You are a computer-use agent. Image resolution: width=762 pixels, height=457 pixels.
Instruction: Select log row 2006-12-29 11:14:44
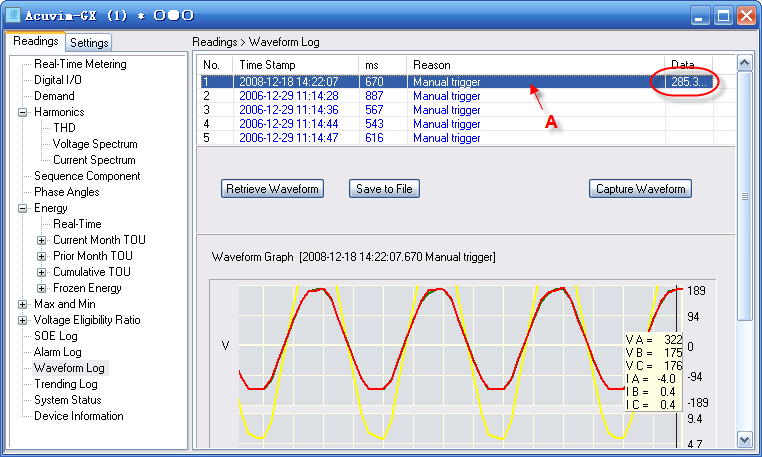click(457, 124)
